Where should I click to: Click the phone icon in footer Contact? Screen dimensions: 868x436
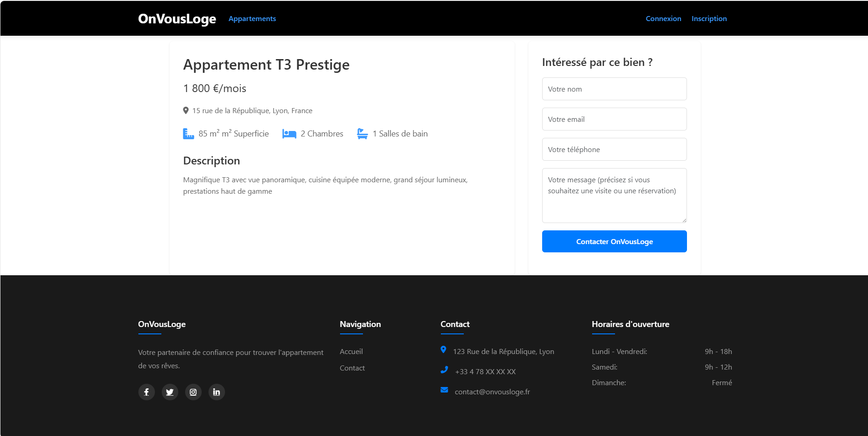(x=444, y=370)
